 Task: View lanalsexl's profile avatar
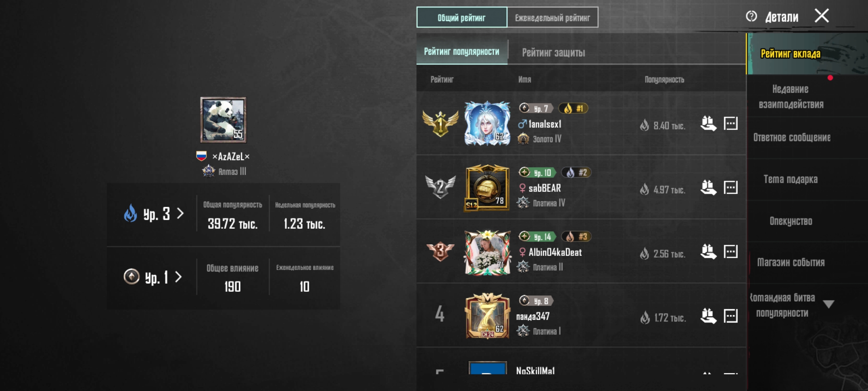point(488,123)
